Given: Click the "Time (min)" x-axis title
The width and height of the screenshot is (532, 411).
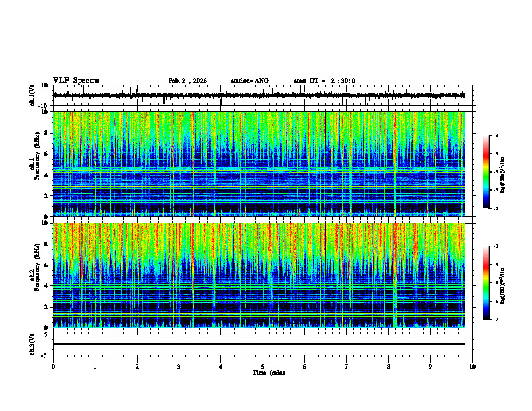Looking at the screenshot, I should (269, 373).
